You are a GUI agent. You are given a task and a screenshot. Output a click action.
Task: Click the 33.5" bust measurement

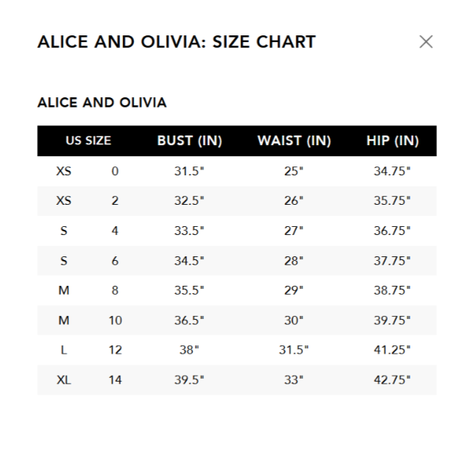[x=189, y=231]
